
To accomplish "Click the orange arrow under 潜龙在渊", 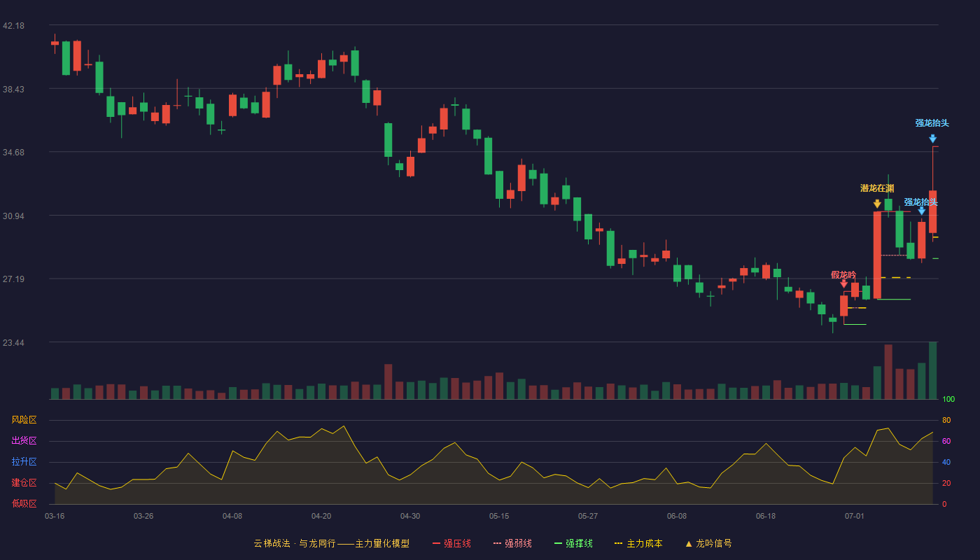I will tap(877, 204).
